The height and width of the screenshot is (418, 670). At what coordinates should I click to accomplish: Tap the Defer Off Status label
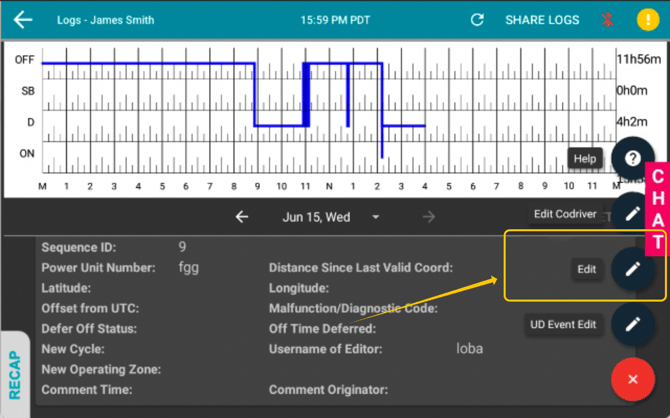(89, 329)
